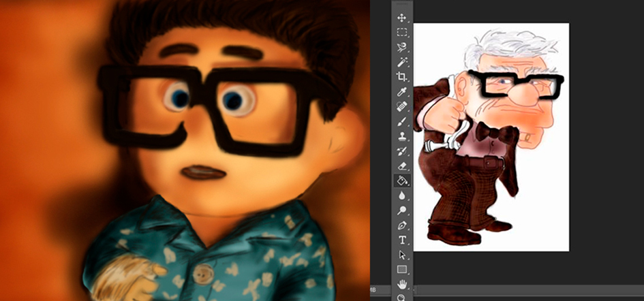The height and width of the screenshot is (301, 644).
Task: Select the Move tool
Action: coord(401,18)
